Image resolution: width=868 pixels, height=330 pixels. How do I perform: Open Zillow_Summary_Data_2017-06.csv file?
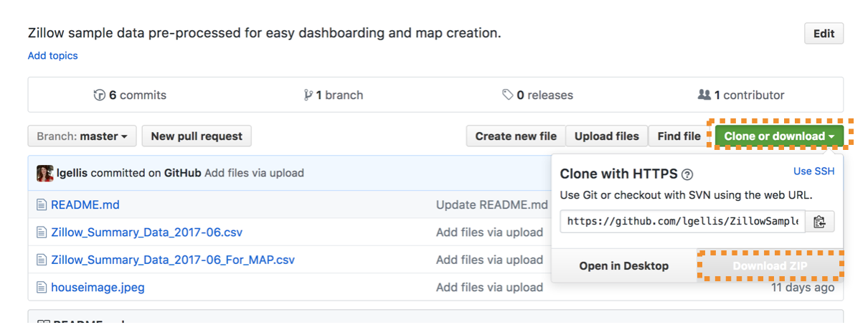147,232
